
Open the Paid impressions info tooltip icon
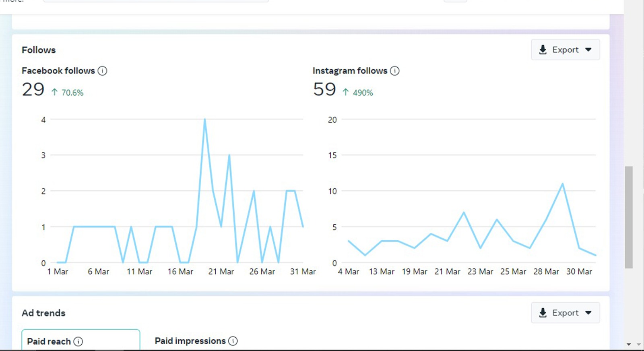point(233,341)
